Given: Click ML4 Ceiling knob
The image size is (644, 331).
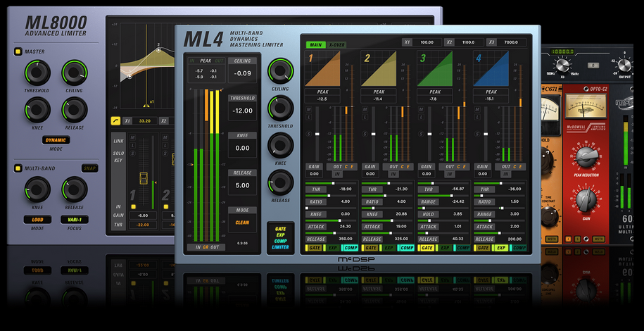Looking at the screenshot, I should (x=281, y=70).
